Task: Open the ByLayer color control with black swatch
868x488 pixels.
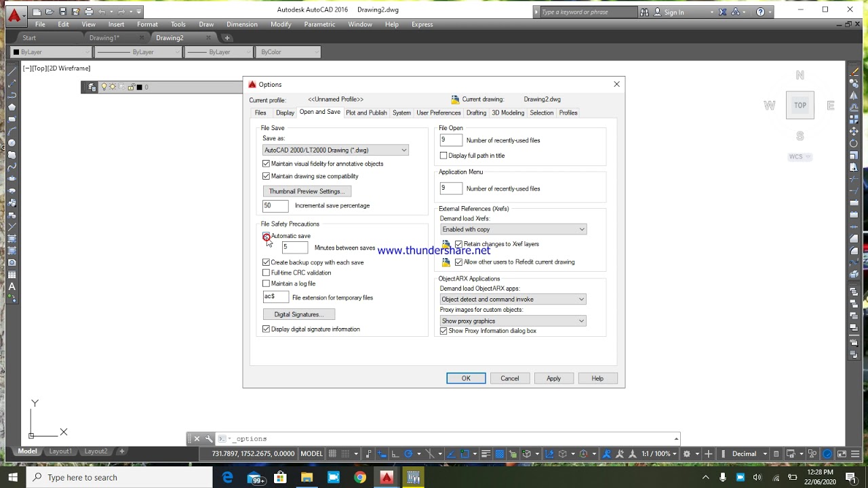Action: coord(51,52)
